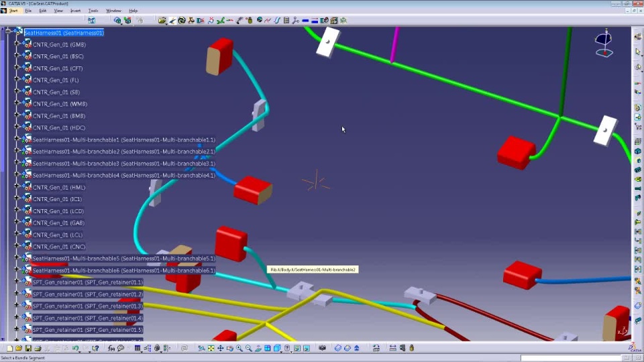This screenshot has height=362, width=644.
Task: Open the Tools menu
Action: click(x=93, y=11)
